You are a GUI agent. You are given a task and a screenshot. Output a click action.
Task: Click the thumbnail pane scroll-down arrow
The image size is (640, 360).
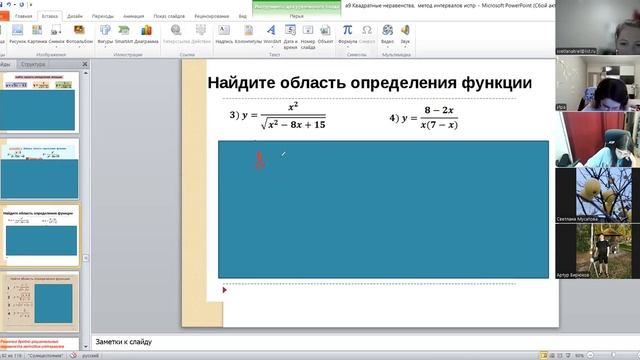click(x=85, y=347)
